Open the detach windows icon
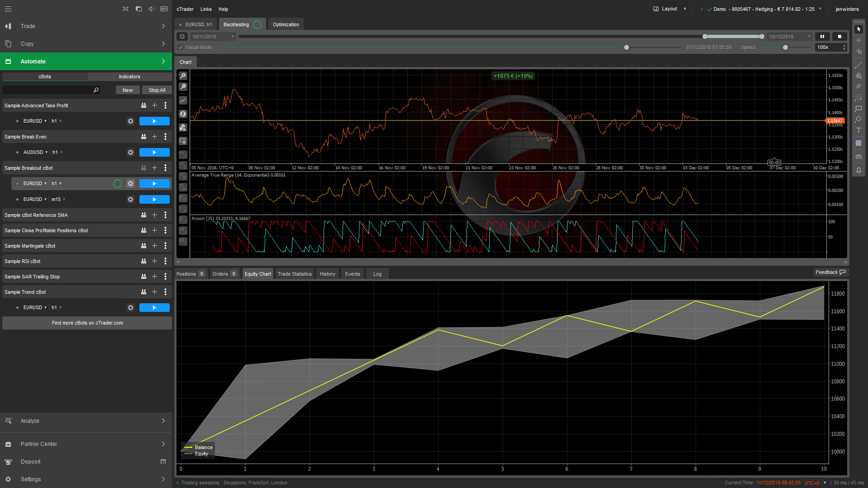Viewport: 868px width, 488px height. (138, 9)
